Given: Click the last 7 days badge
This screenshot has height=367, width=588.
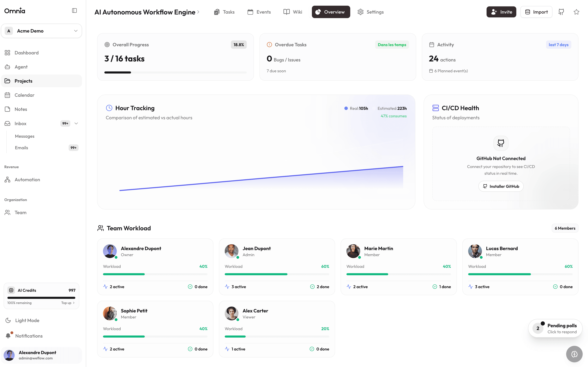Looking at the screenshot, I should click(x=558, y=45).
